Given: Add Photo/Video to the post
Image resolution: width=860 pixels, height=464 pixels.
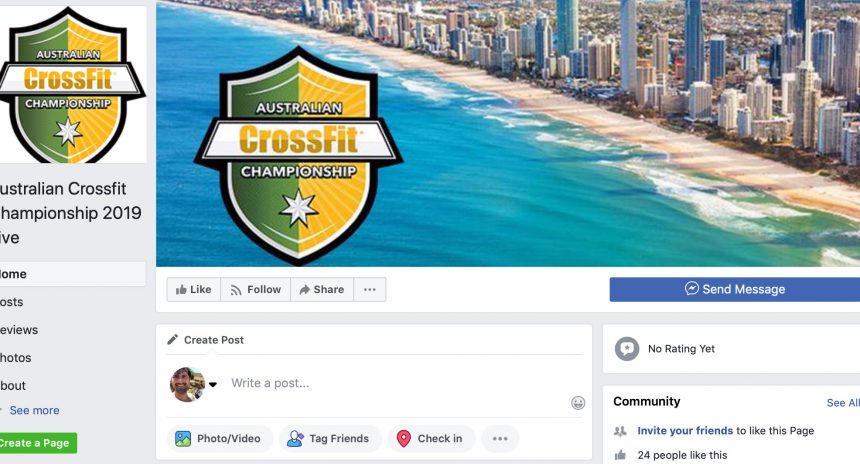Looking at the screenshot, I should (x=219, y=438).
